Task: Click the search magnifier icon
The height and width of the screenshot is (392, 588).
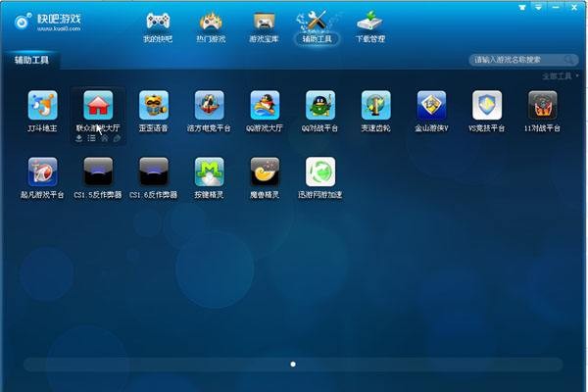Action: tap(568, 59)
